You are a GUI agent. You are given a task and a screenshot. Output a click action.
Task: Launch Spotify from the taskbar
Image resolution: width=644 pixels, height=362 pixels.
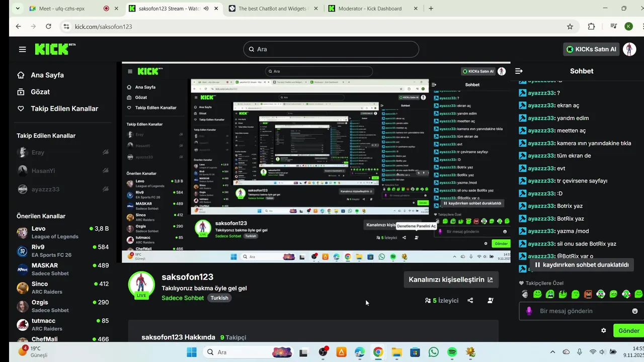coord(452,352)
